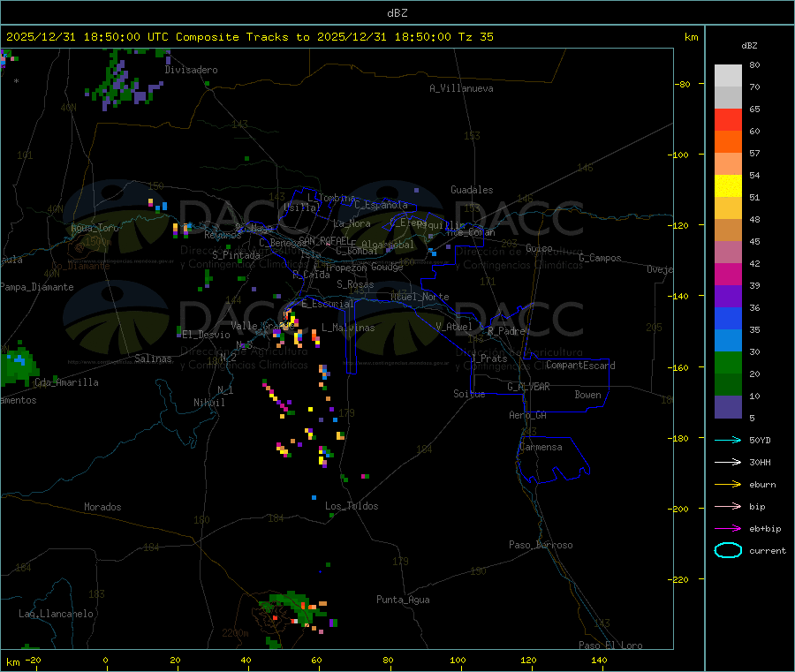Image resolution: width=795 pixels, height=672 pixels.
Task: Click the '-160' km tick on the right axis
Action: point(680,367)
